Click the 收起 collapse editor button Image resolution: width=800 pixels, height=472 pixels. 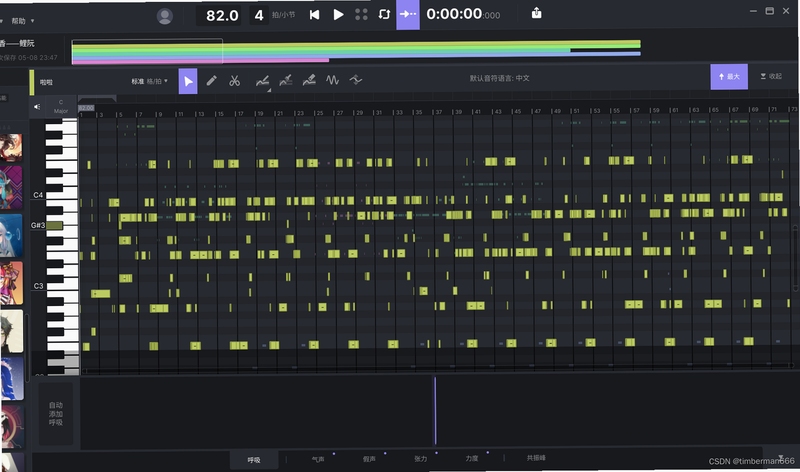coord(771,76)
